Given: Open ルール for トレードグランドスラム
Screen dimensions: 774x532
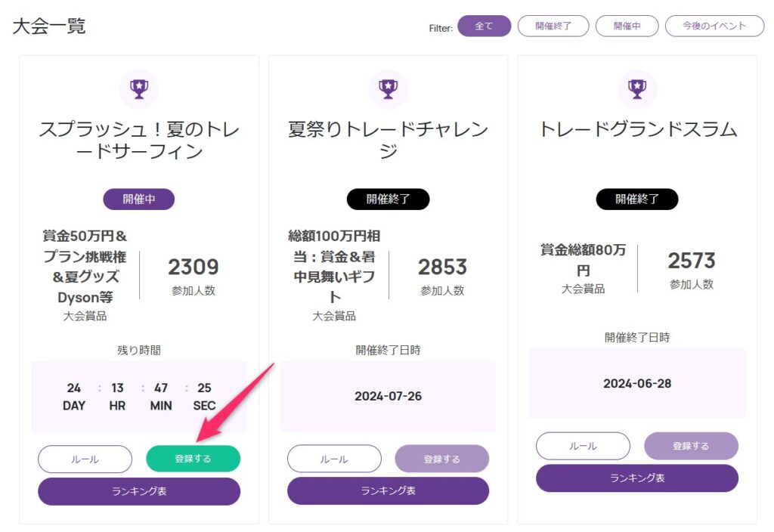Looking at the screenshot, I should (583, 446).
